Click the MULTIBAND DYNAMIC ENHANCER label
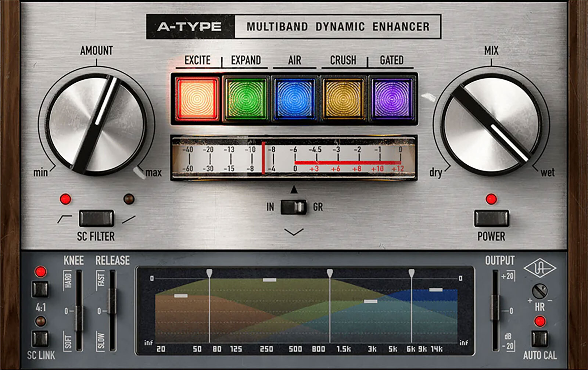The width and height of the screenshot is (588, 370). pos(338,26)
